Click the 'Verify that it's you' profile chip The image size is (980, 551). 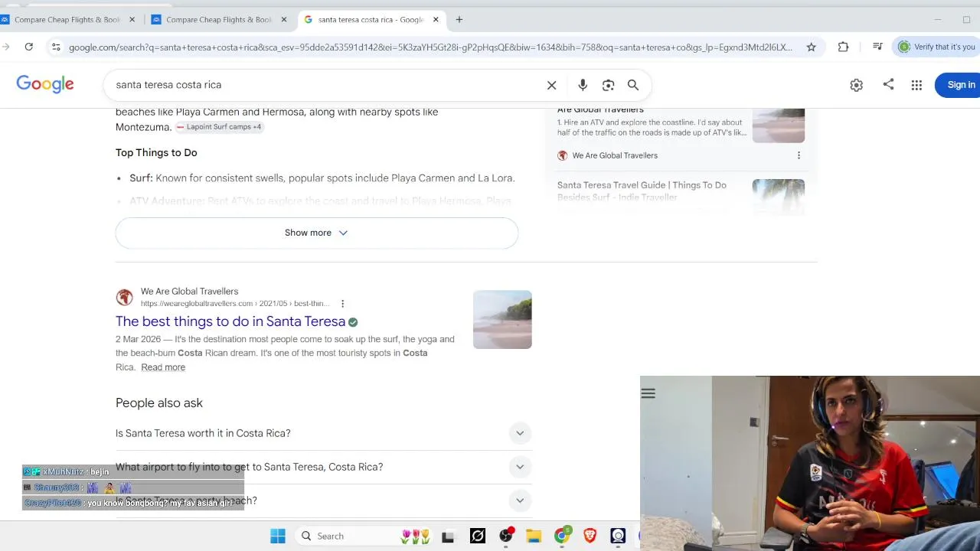coord(936,47)
